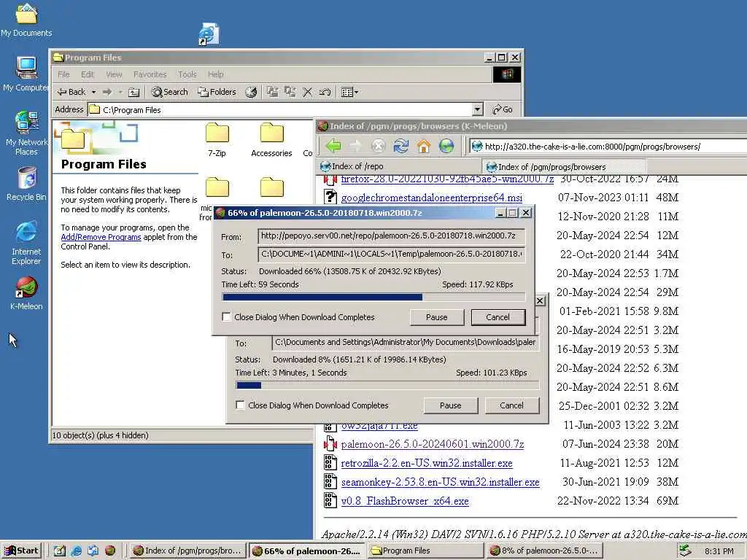747x560 pixels.
Task: Click the Stop button in K-Meleon toolbar
Action: click(x=379, y=146)
